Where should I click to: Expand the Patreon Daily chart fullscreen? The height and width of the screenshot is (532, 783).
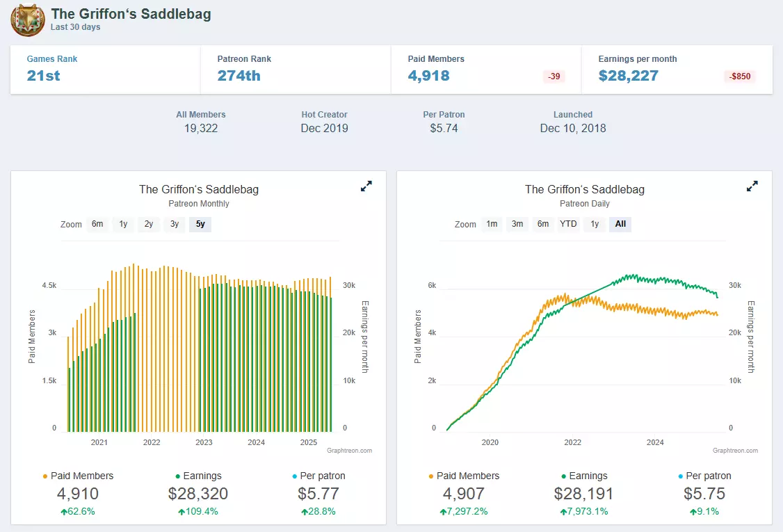(752, 186)
